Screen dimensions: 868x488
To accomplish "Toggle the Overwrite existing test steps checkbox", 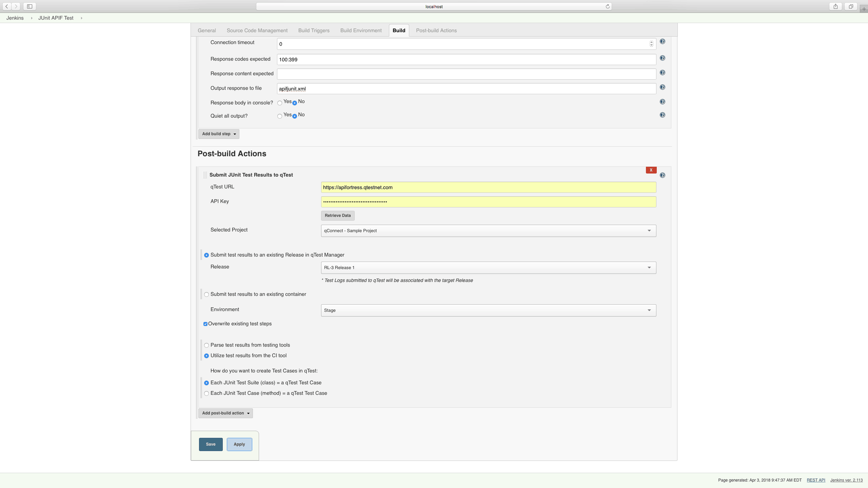I will pyautogui.click(x=205, y=324).
